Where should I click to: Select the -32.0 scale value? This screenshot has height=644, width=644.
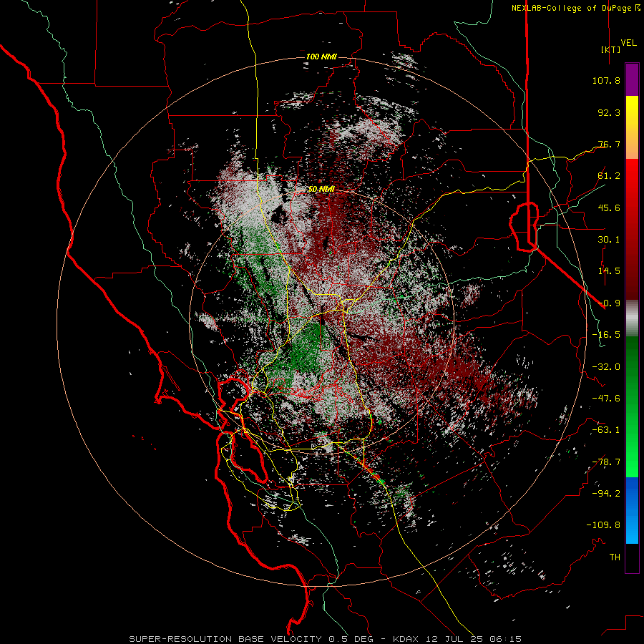(x=606, y=367)
